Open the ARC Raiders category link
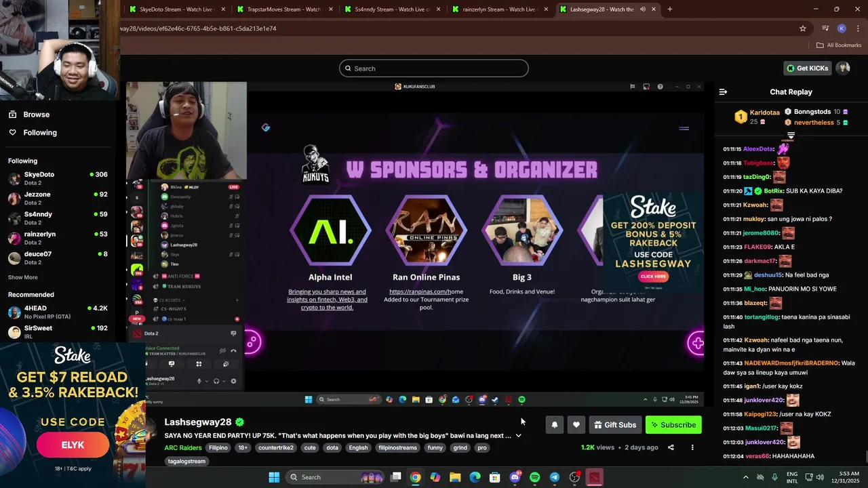Viewport: 868px width, 488px height. 183,448
